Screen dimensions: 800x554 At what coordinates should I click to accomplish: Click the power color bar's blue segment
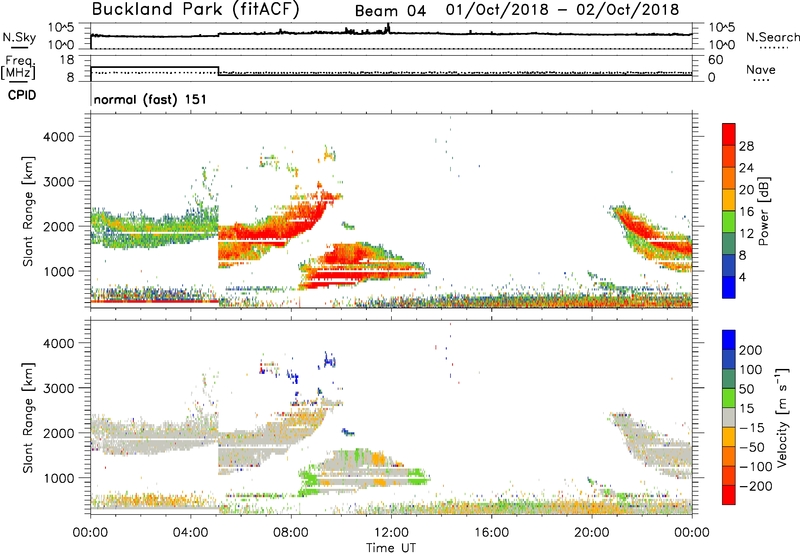[x=729, y=287]
